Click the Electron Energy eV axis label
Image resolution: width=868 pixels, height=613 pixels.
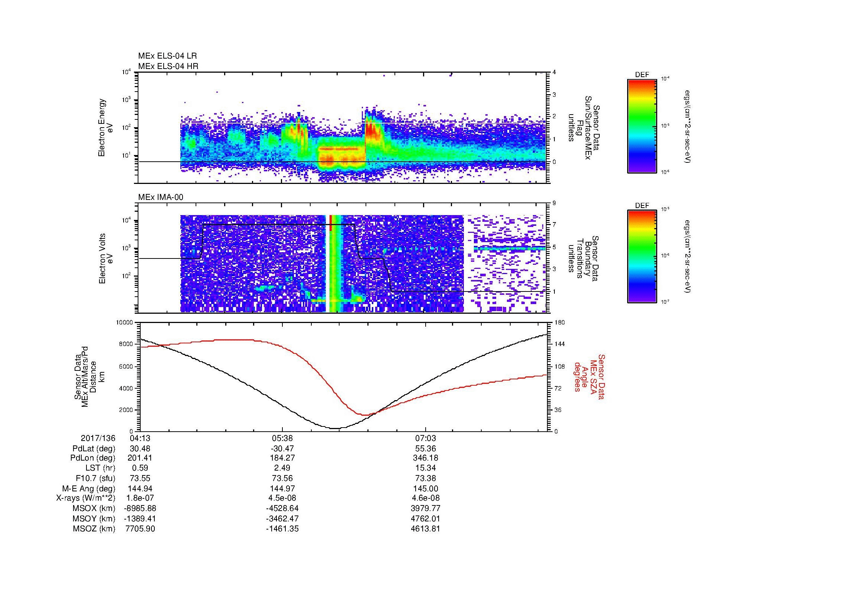tap(105, 128)
